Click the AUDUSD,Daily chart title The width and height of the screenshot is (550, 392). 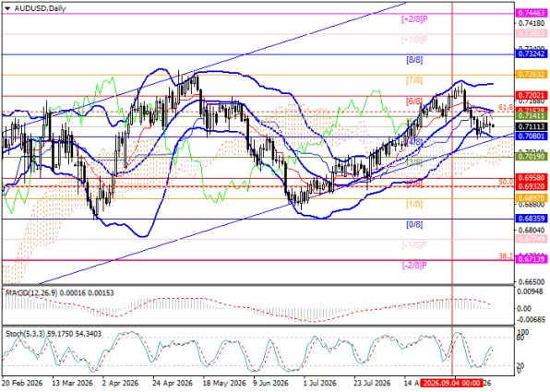(x=40, y=9)
